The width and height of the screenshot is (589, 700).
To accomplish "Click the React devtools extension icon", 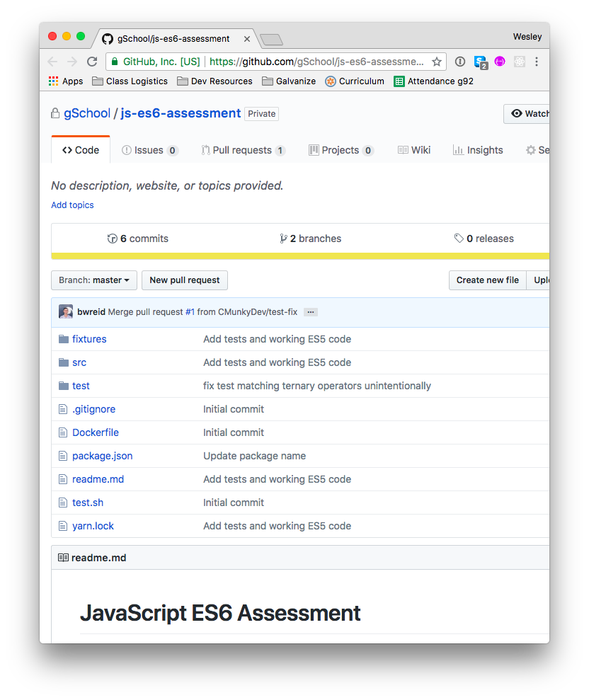I will (x=520, y=62).
